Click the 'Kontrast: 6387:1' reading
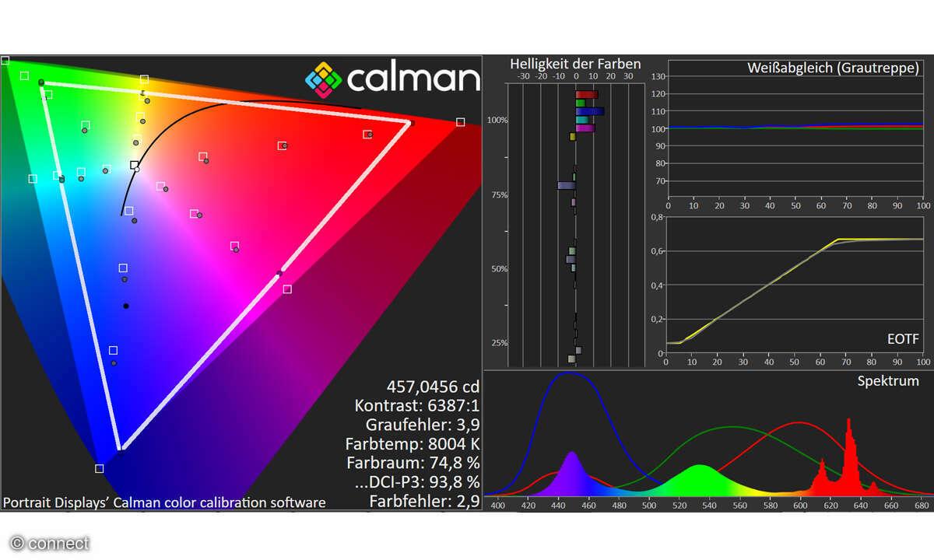The height and width of the screenshot is (560, 934). point(417,406)
